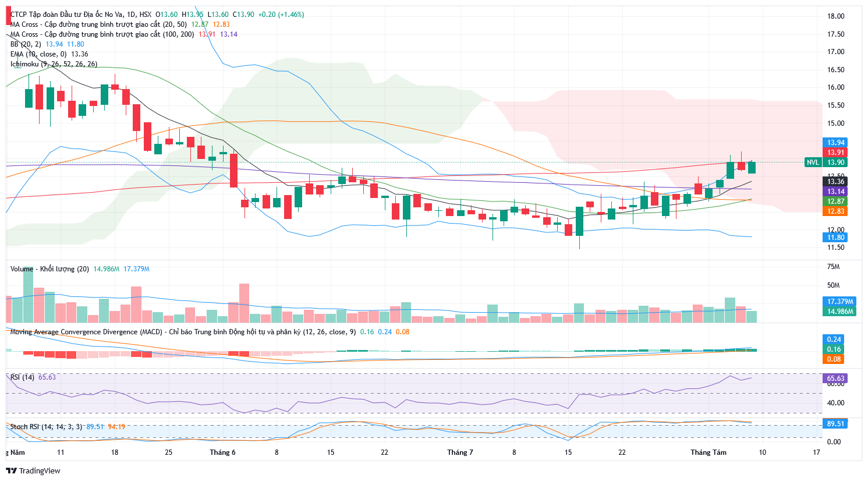Click the blue 13.94 price-axis label
Screen dimensions: 868x481
point(836,143)
